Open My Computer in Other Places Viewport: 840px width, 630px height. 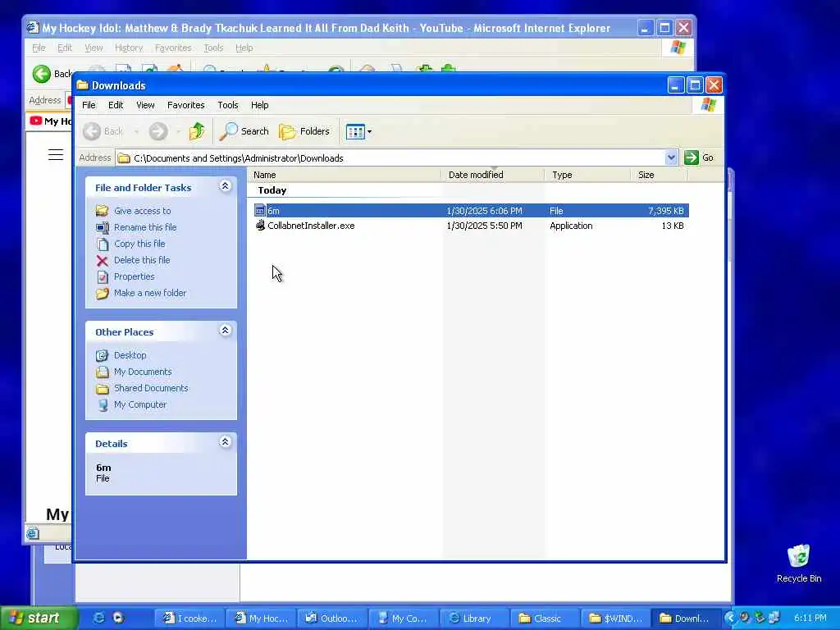(140, 404)
